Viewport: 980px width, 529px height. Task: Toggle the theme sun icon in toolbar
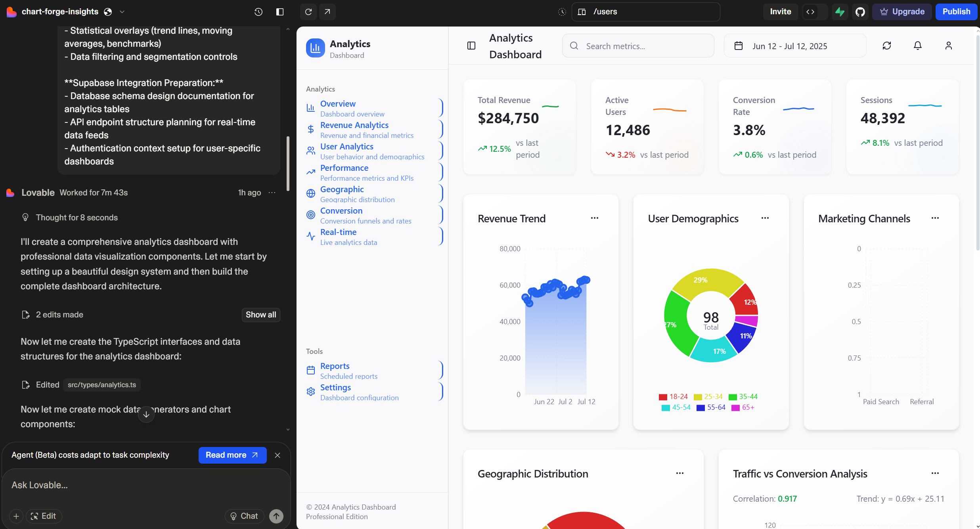click(x=562, y=12)
